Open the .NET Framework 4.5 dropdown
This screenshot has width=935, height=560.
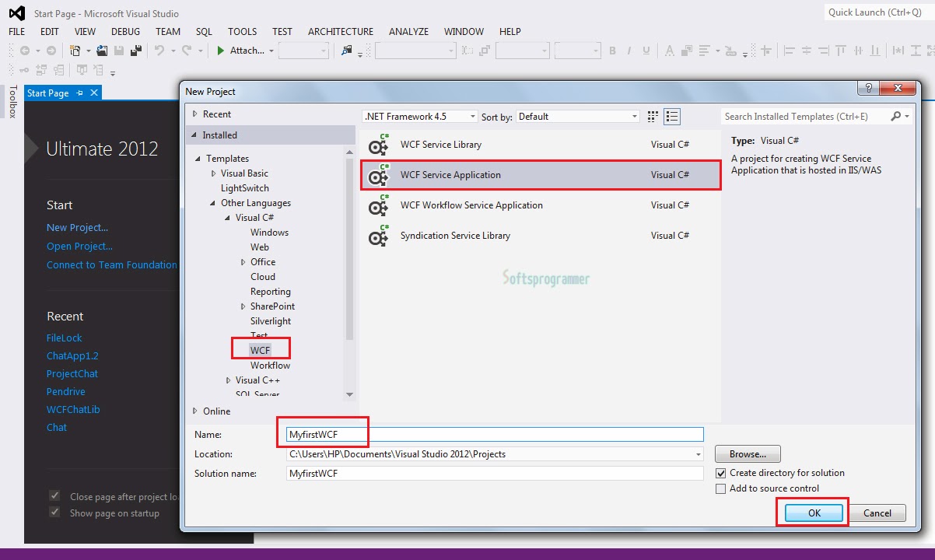pyautogui.click(x=473, y=115)
